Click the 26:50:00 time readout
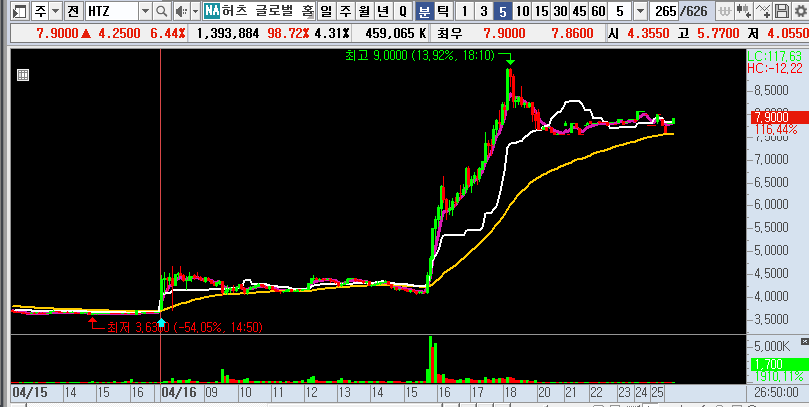The image size is (809, 407). (x=778, y=393)
